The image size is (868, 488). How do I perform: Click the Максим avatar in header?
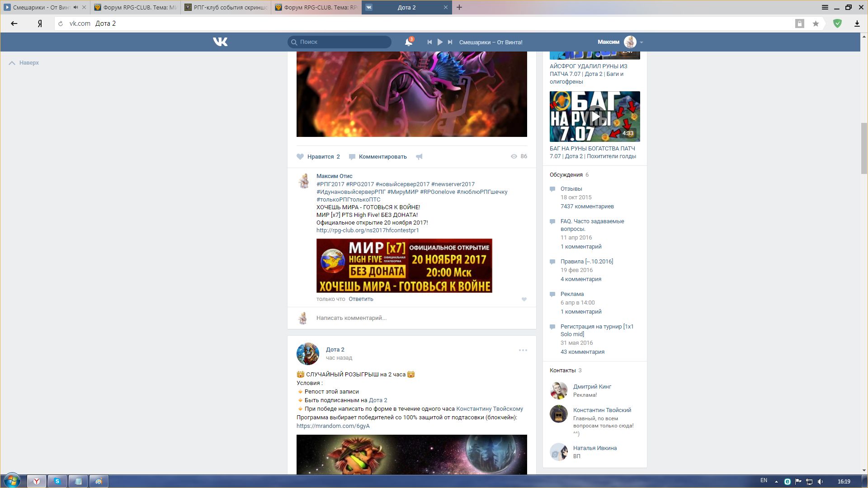(x=630, y=42)
